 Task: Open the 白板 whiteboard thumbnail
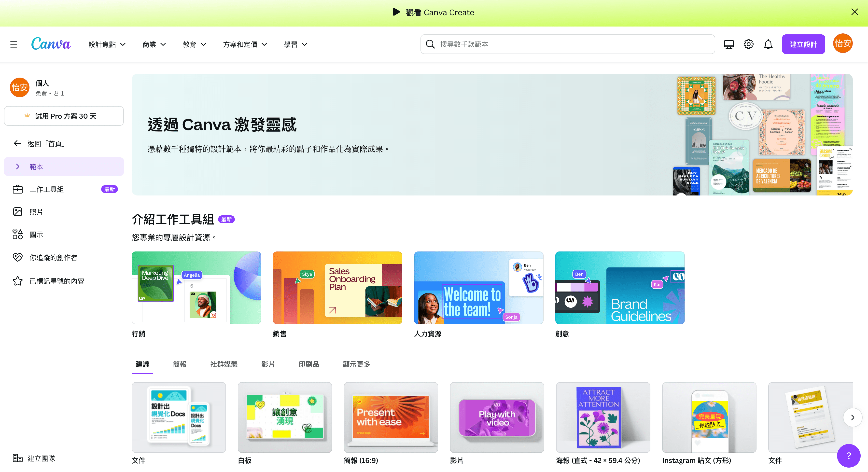[x=285, y=417]
